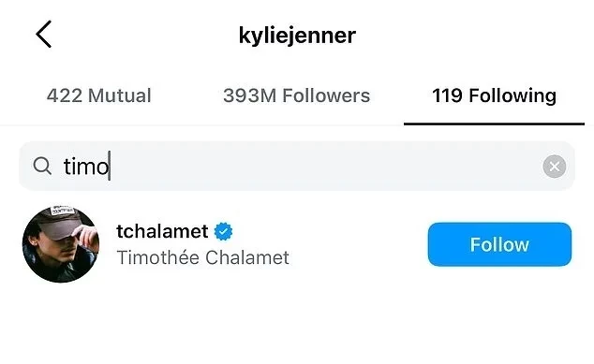Select the 119 Following tab
The height and width of the screenshot is (364, 594).
click(494, 95)
